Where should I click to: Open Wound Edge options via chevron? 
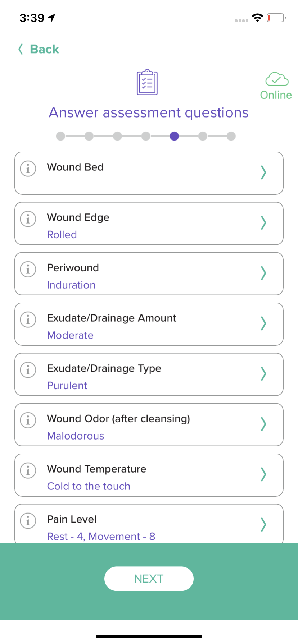tap(263, 223)
